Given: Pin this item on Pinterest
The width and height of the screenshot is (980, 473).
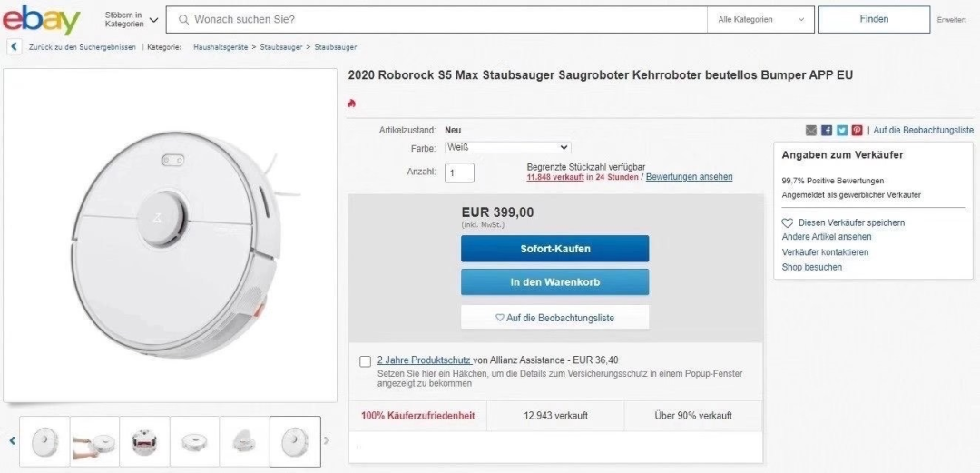Looking at the screenshot, I should (857, 131).
